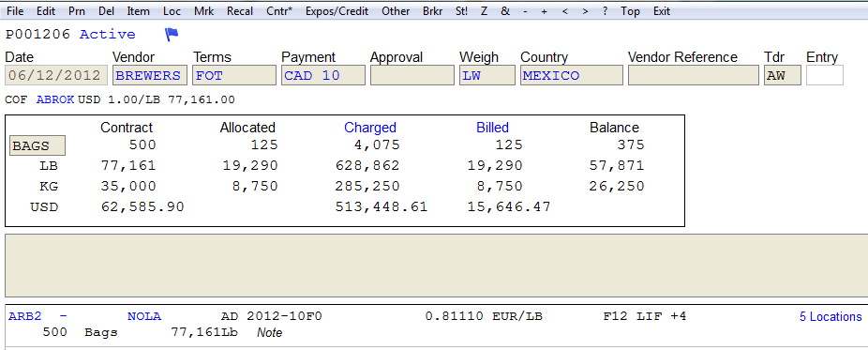The height and width of the screenshot is (350, 868).
Task: Open the Cntr* menu
Action: click(279, 11)
